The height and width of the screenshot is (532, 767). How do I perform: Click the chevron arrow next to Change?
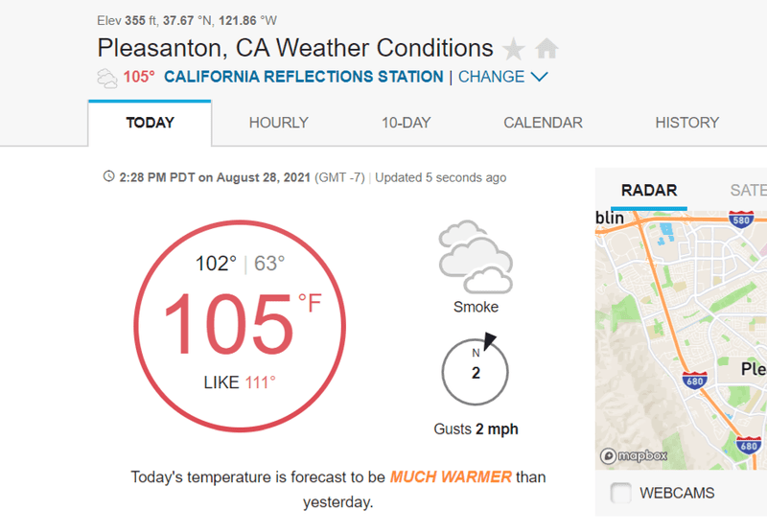[x=539, y=77]
